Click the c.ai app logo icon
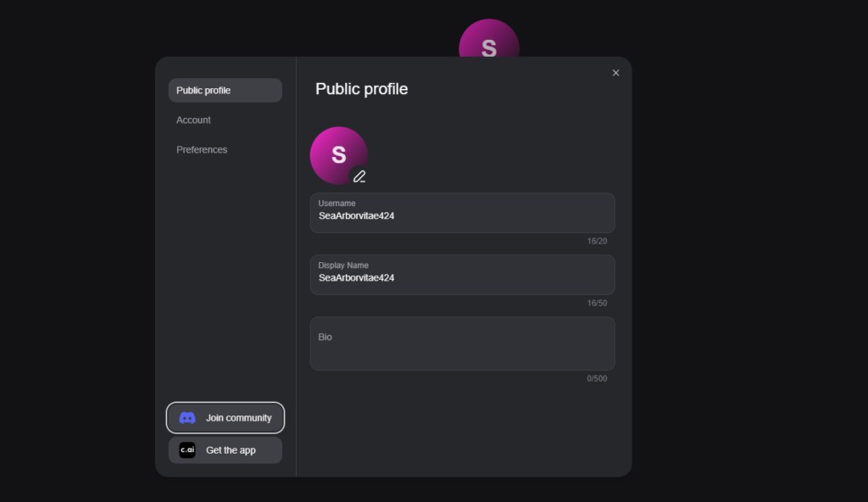 (187, 450)
